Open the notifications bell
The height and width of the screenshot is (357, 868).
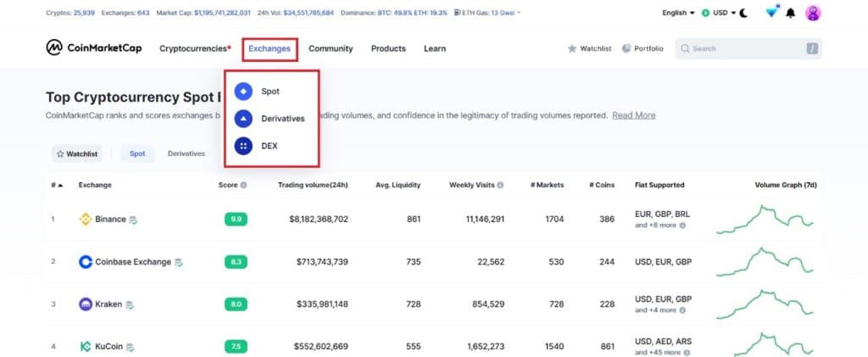pyautogui.click(x=791, y=13)
